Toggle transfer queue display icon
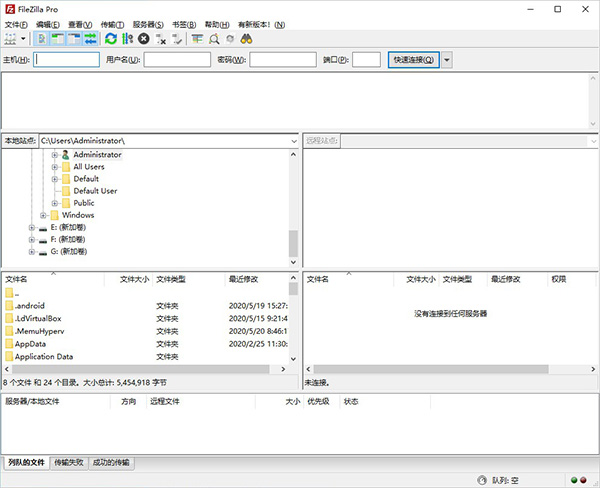Image resolution: width=600 pixels, height=488 pixels. click(90, 39)
